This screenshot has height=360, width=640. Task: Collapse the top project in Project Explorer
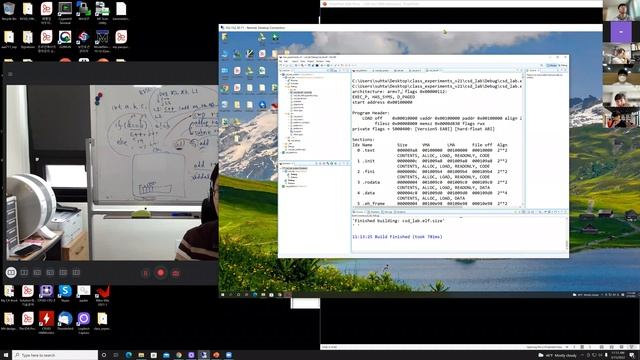(x=281, y=75)
